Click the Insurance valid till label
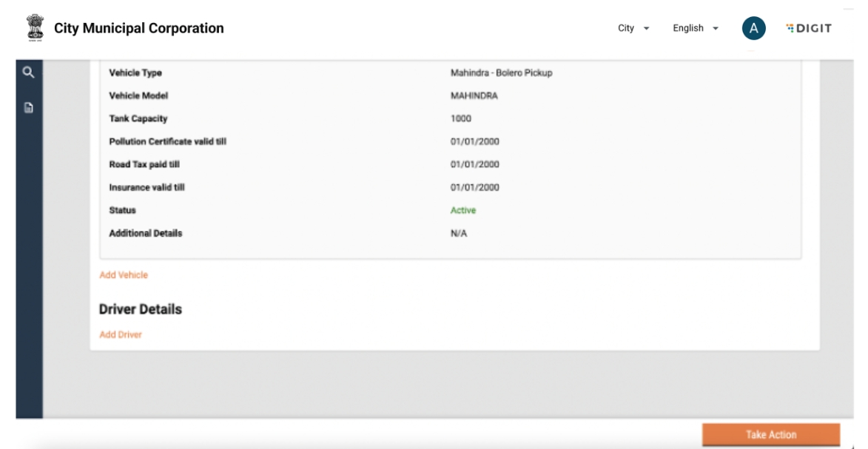Viewport: 868px width, 449px height. pyautogui.click(x=147, y=188)
